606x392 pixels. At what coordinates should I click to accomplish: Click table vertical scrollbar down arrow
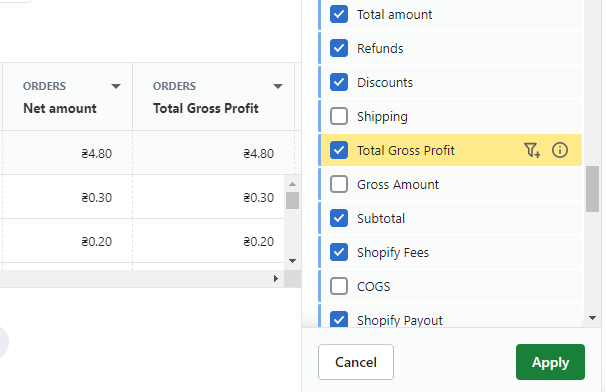(x=293, y=261)
